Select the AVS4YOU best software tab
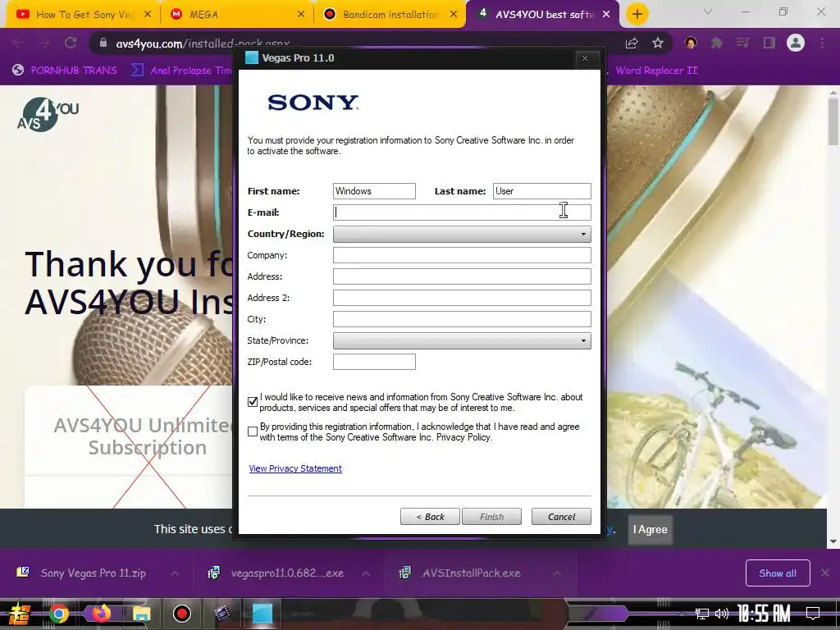This screenshot has height=630, width=840. pos(544,15)
